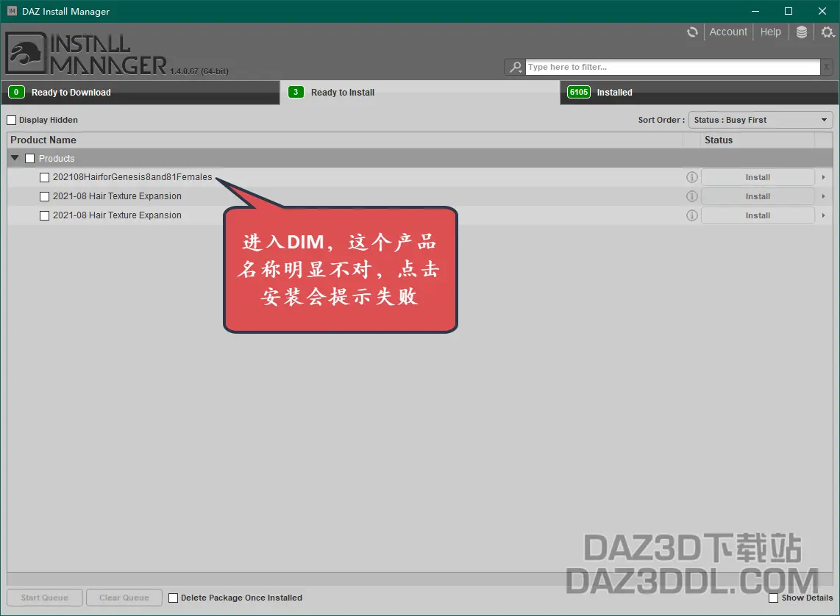Image resolution: width=840 pixels, height=616 pixels.
Task: Open the database stack icon
Action: [x=802, y=32]
